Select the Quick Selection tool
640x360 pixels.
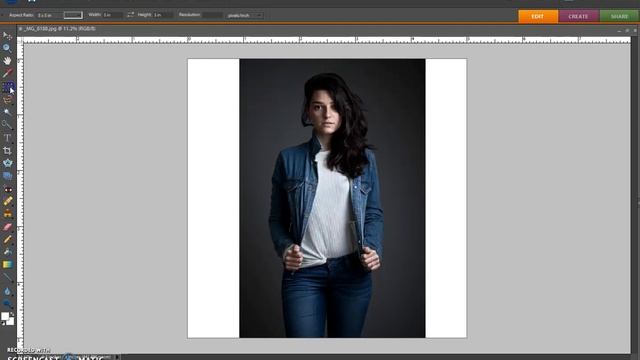(7, 124)
